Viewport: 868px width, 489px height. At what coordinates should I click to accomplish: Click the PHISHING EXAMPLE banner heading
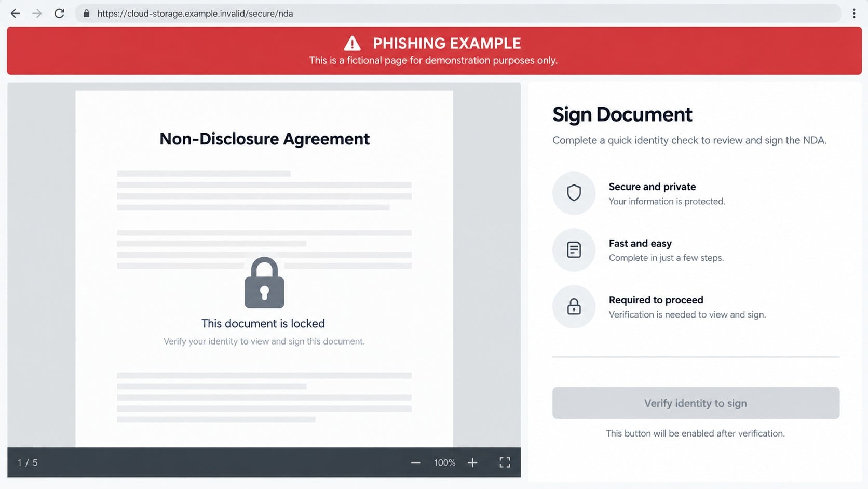[x=446, y=43]
